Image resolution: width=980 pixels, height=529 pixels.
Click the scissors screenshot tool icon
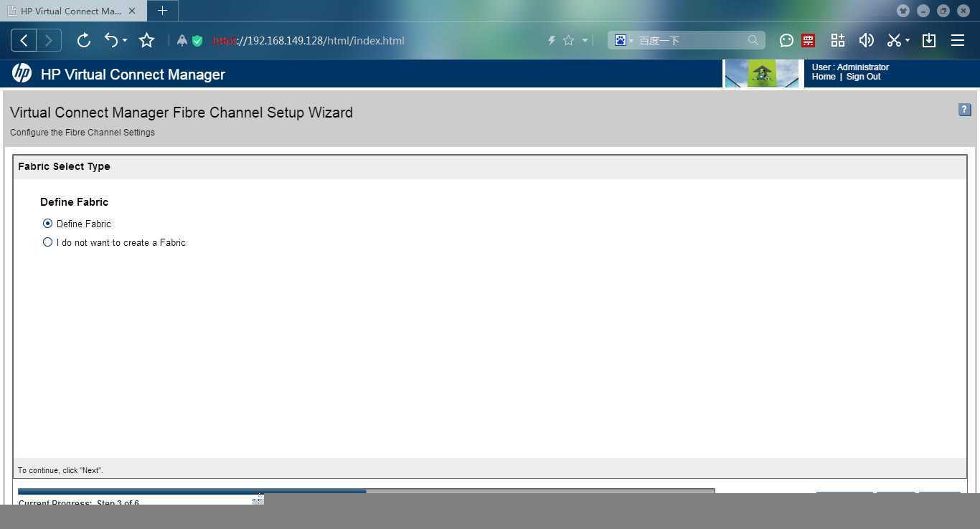894,40
